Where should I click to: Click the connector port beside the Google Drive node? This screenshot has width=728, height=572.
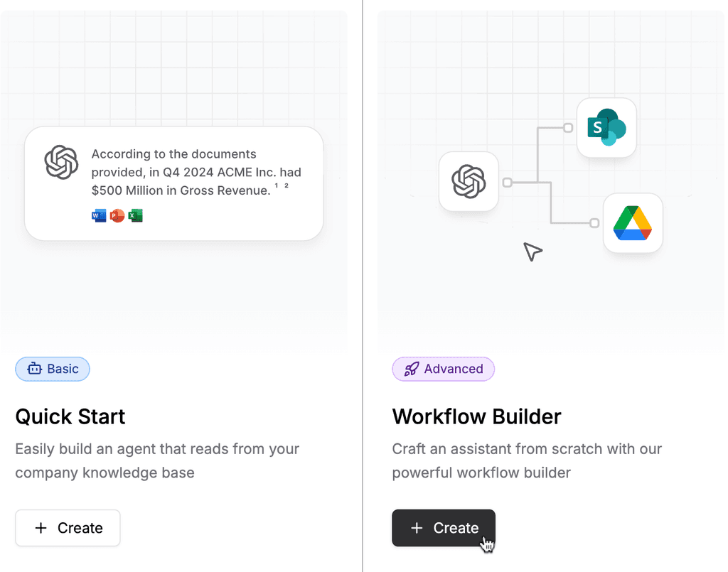(x=596, y=222)
